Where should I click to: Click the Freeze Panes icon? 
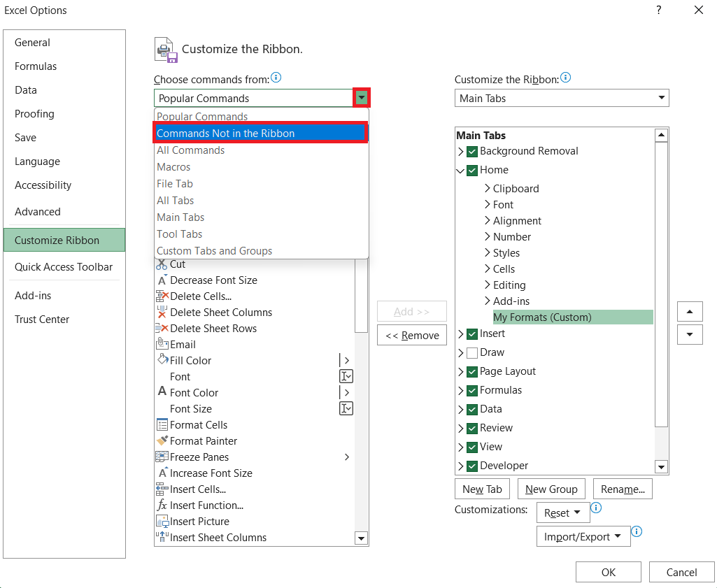pos(162,457)
